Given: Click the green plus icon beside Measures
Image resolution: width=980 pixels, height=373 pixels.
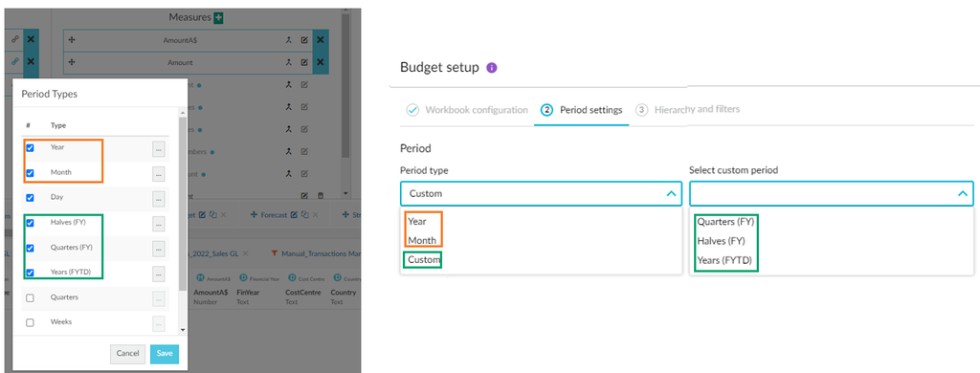Looking at the screenshot, I should (x=218, y=18).
